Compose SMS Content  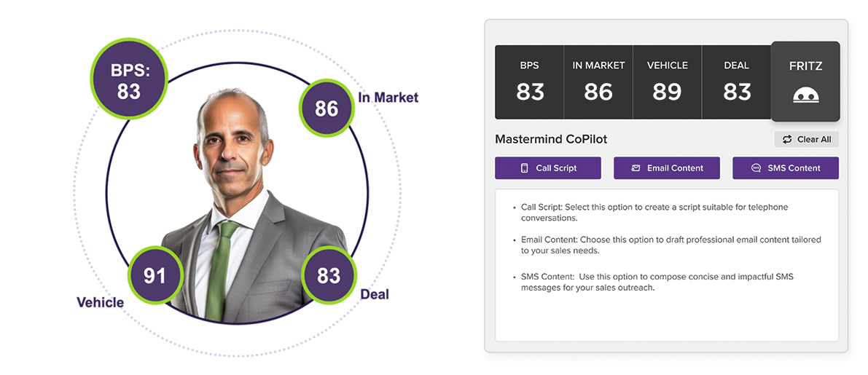pos(786,168)
